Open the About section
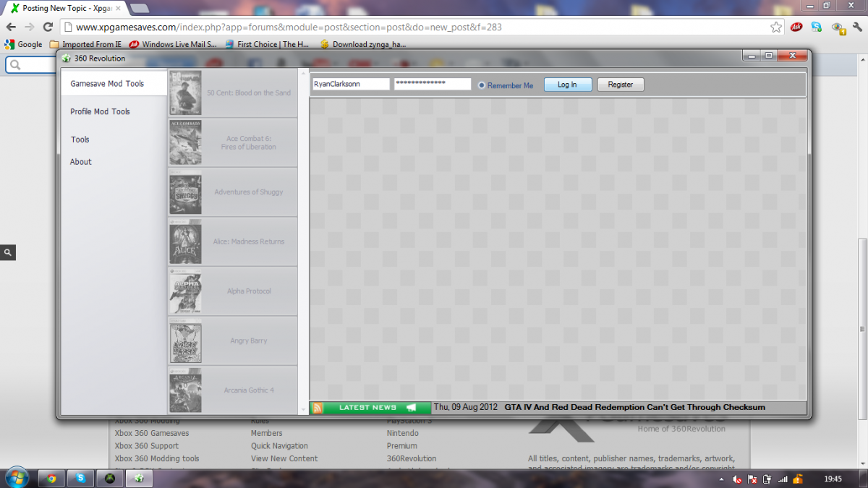This screenshot has height=488, width=868. (x=81, y=162)
